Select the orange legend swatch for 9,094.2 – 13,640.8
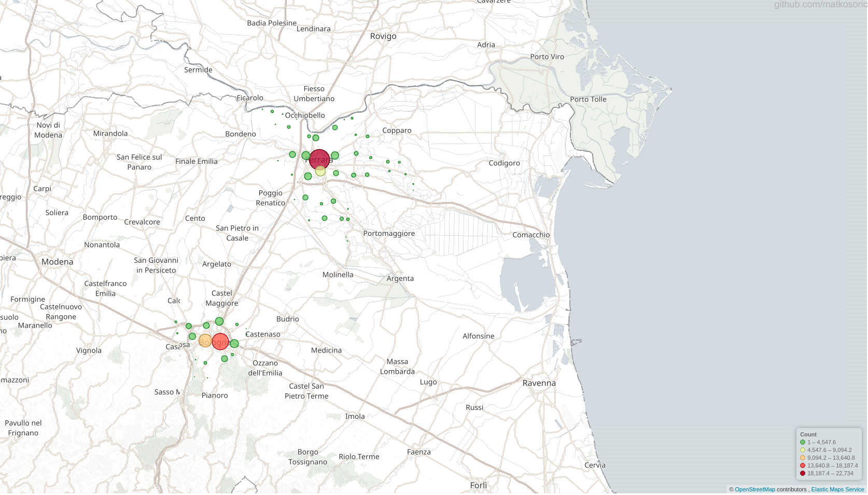This screenshot has width=868, height=495. (x=802, y=458)
